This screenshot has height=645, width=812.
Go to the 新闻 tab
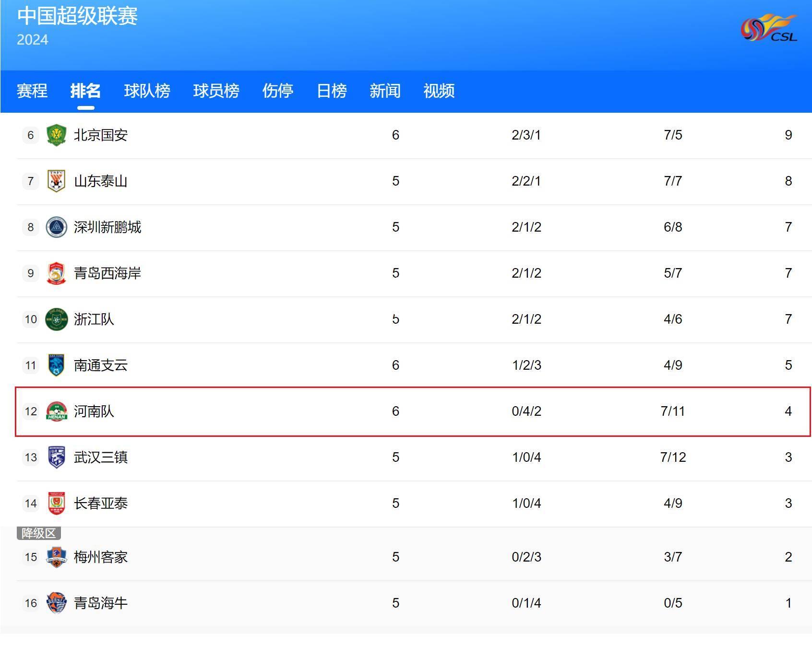click(385, 91)
